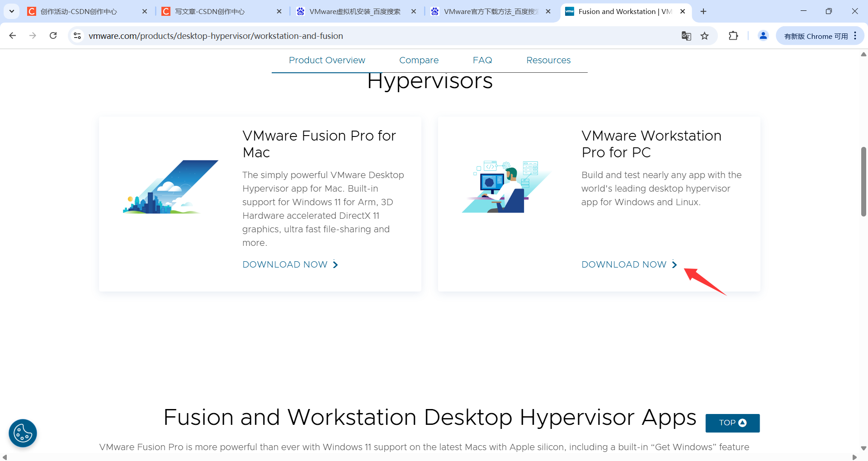Go back to the previous page

tap(13, 35)
